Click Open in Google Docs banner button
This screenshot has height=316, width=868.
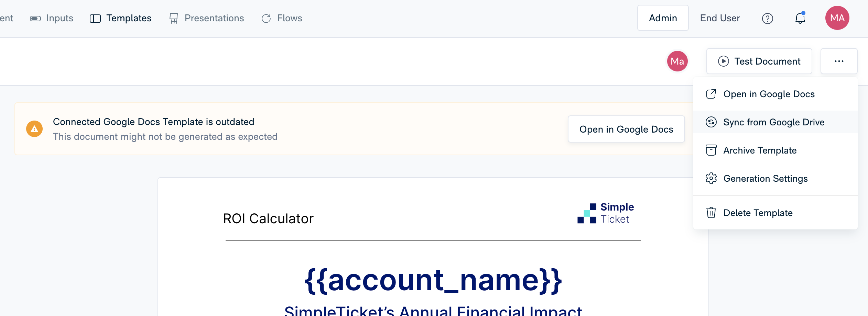[x=626, y=129]
